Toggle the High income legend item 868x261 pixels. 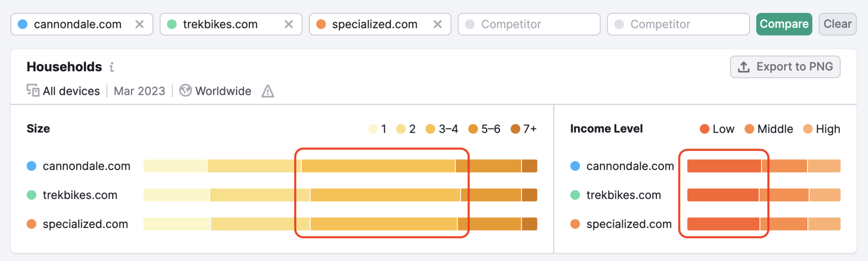[821, 129]
